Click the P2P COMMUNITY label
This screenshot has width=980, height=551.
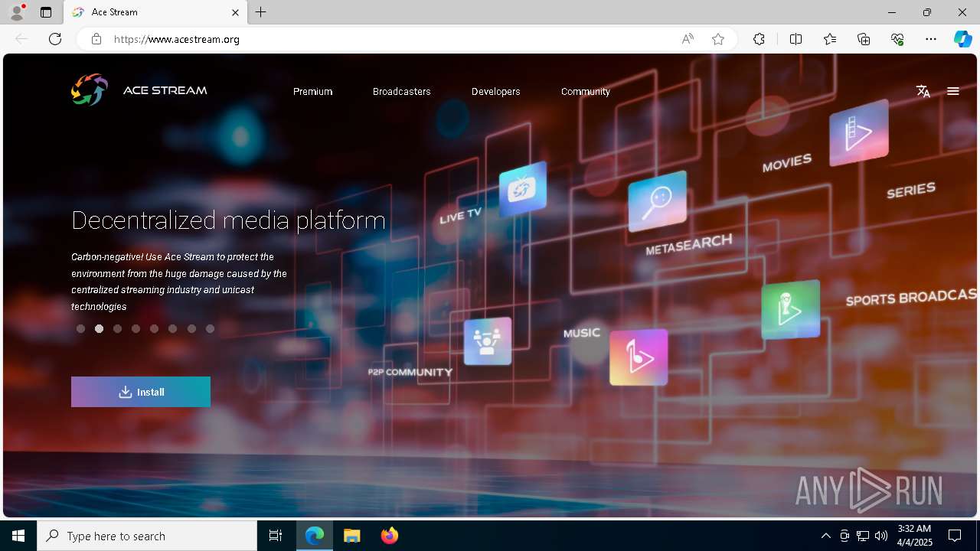(x=410, y=372)
